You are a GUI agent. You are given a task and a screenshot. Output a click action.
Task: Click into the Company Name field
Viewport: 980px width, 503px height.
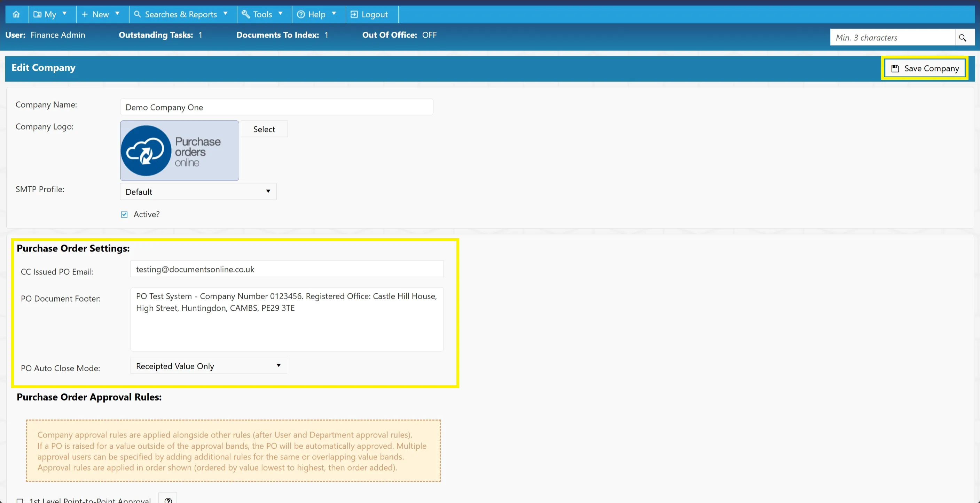pyautogui.click(x=276, y=107)
